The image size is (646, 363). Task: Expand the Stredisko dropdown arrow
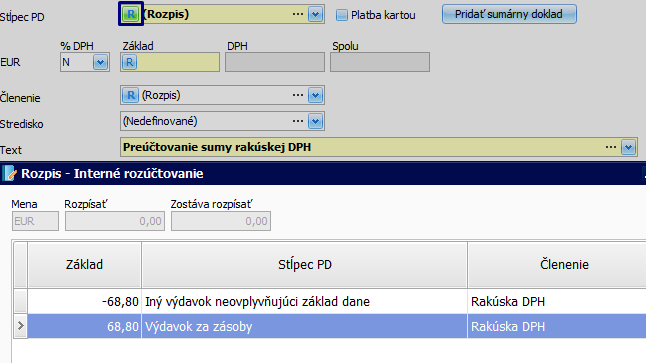tap(315, 121)
